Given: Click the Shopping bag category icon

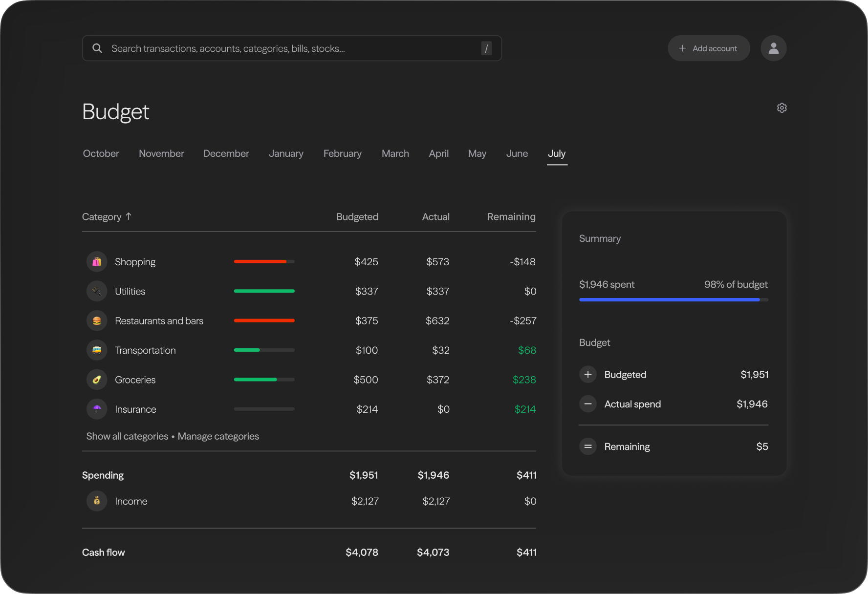Looking at the screenshot, I should [97, 262].
